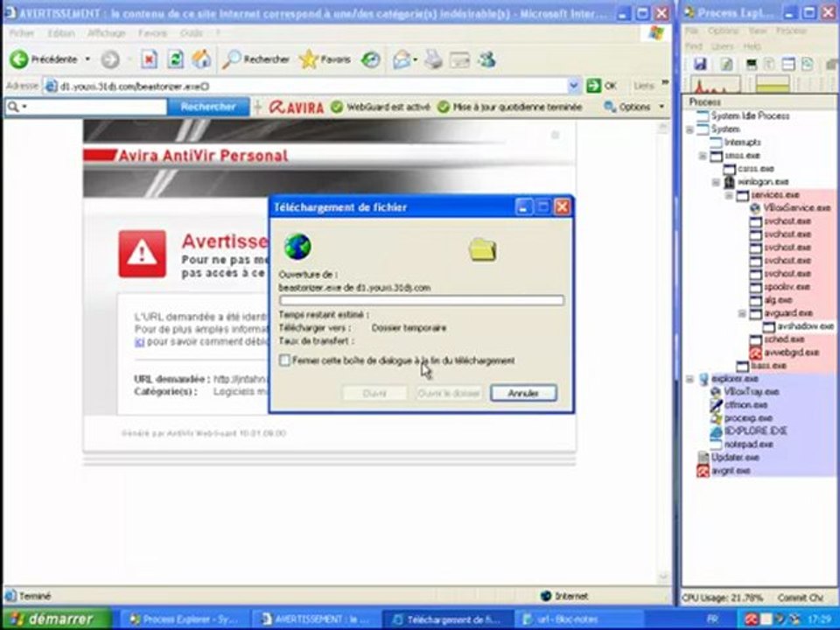Image resolution: width=840 pixels, height=630 pixels.
Task: Click the green OK go button
Action: pyautogui.click(x=601, y=86)
